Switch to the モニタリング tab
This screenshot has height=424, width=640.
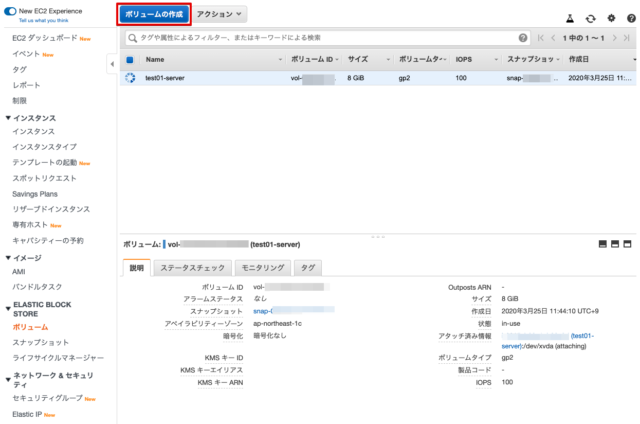point(263,268)
